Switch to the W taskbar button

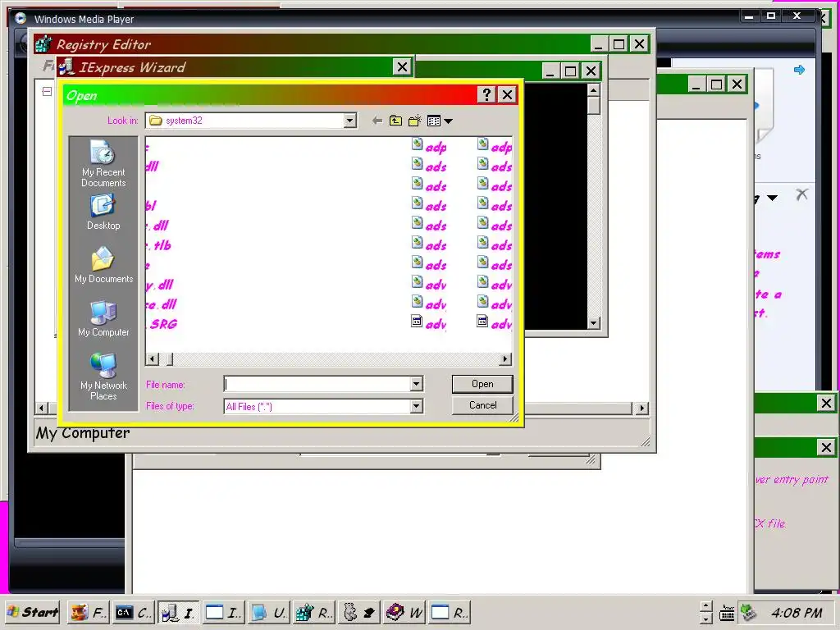(x=404, y=612)
